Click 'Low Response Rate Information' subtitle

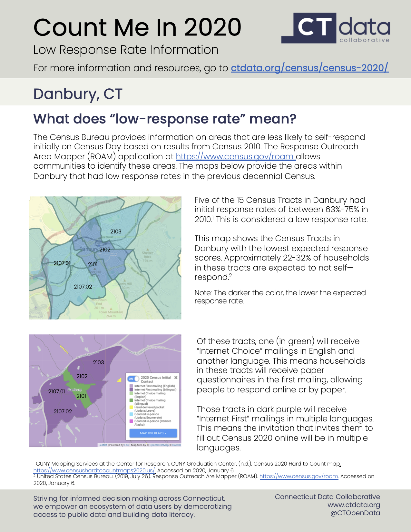point(126,50)
